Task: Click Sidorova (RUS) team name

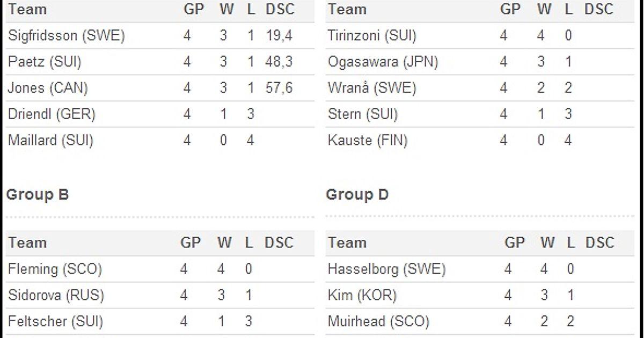Action: click(56, 295)
